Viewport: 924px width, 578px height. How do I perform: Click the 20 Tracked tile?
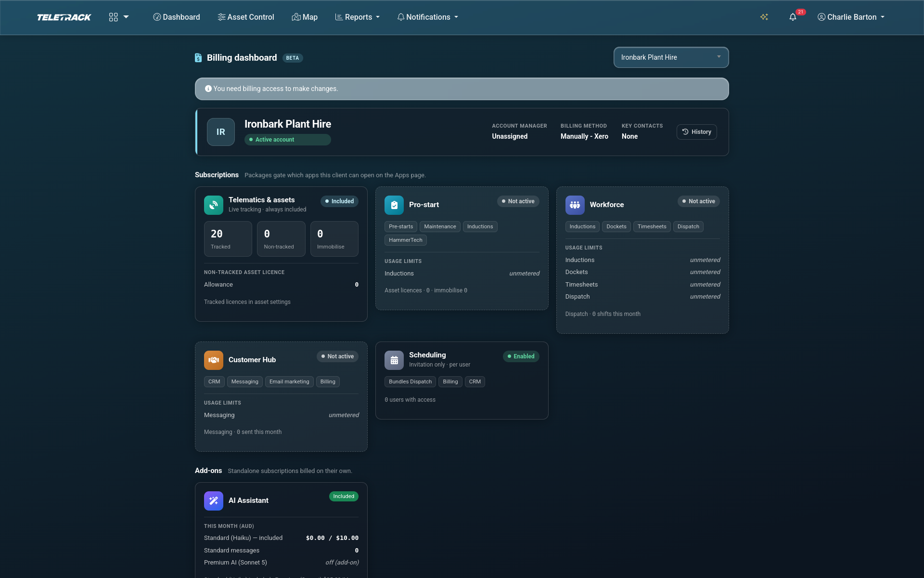228,239
